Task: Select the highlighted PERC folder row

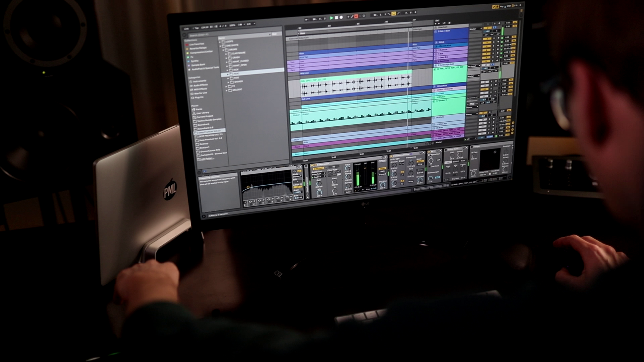Action: [252, 72]
